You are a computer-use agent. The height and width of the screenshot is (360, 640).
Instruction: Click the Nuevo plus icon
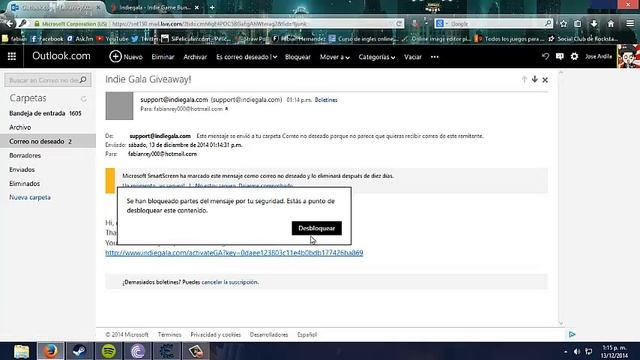(x=116, y=56)
